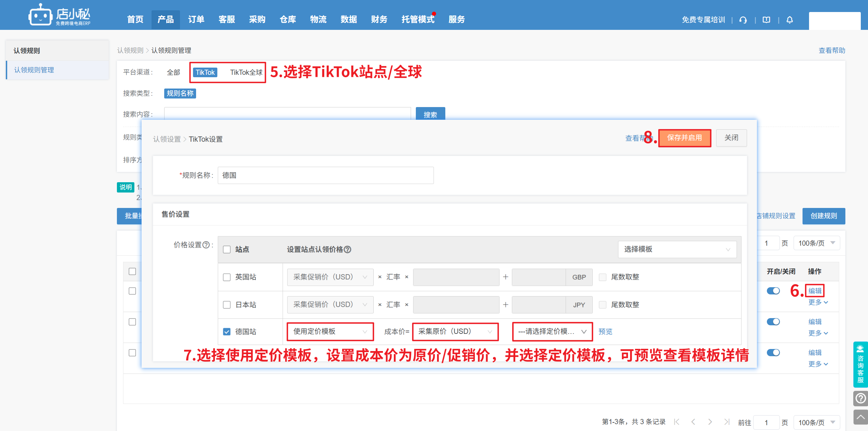Expand the 使用定价模板 dropdown for 德国站
This screenshot has height=431, width=868.
click(x=330, y=331)
